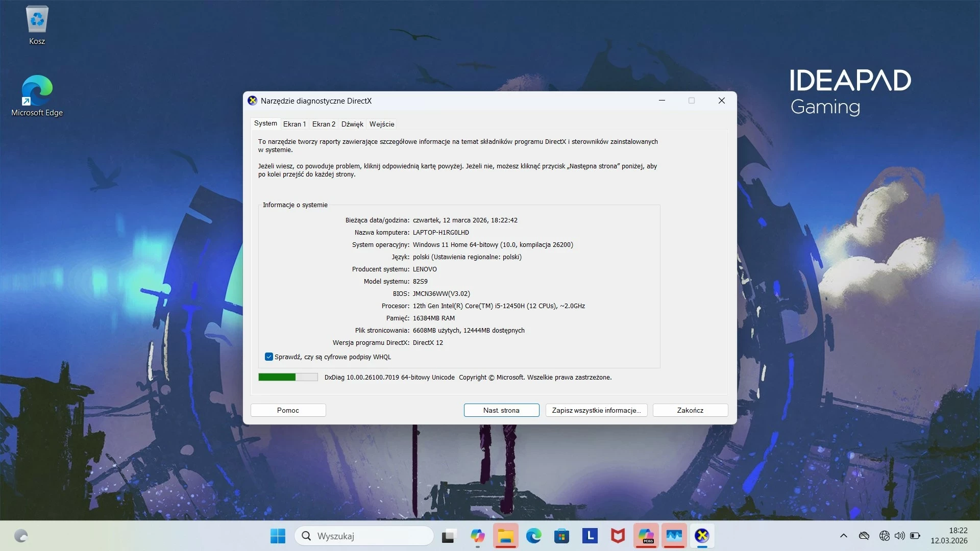Open the Recycle Bin (Kosz) desktop icon
Viewport: 980px width, 551px height.
pos(37,26)
